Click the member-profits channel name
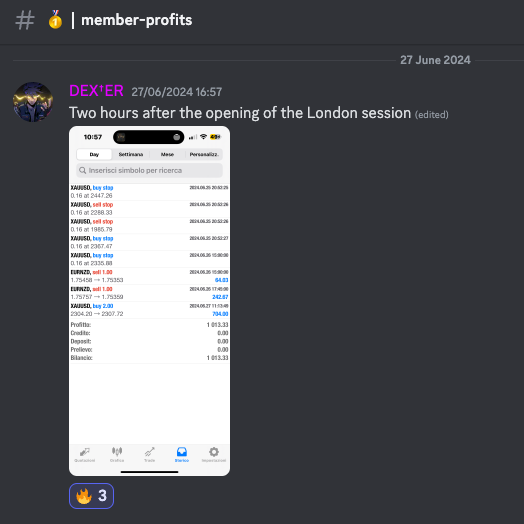Screen dimensions: 524x524 [136, 20]
